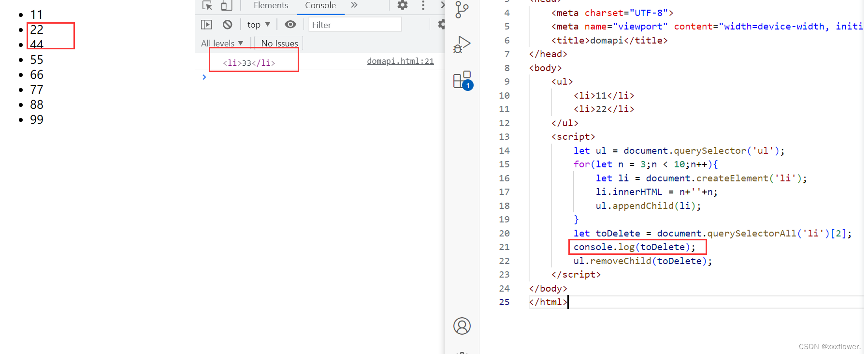The width and height of the screenshot is (868, 354).
Task: Open the domapi.html:21 source link
Action: (x=400, y=61)
